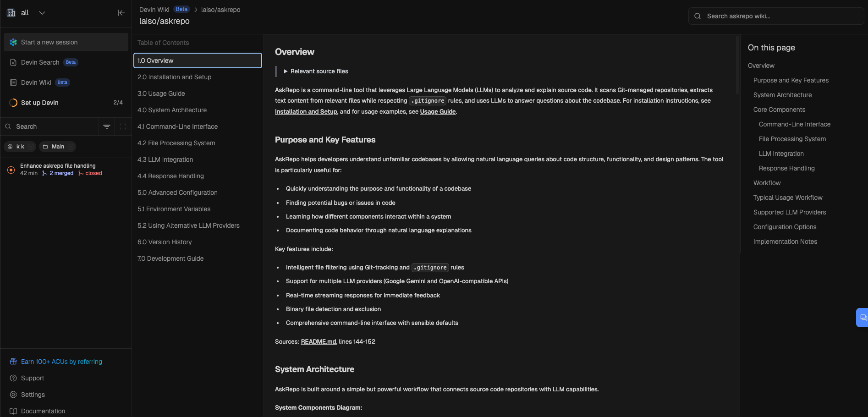868x417 pixels.
Task: Click the 'System Architecture' article heading
Action: 314,369
